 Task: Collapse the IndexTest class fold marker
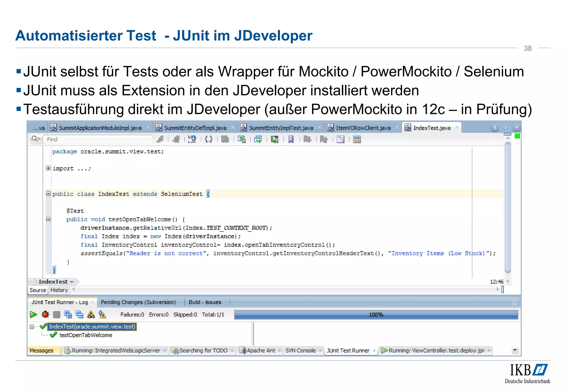(48, 194)
